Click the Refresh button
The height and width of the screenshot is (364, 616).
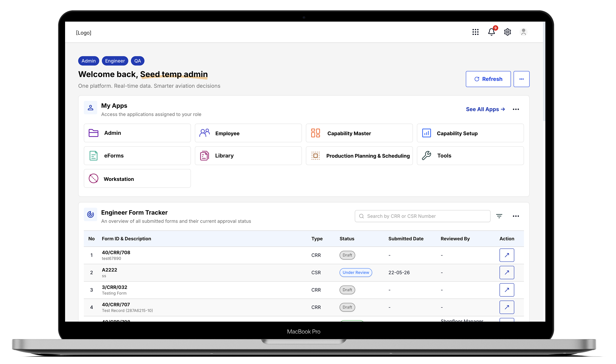[x=488, y=79]
